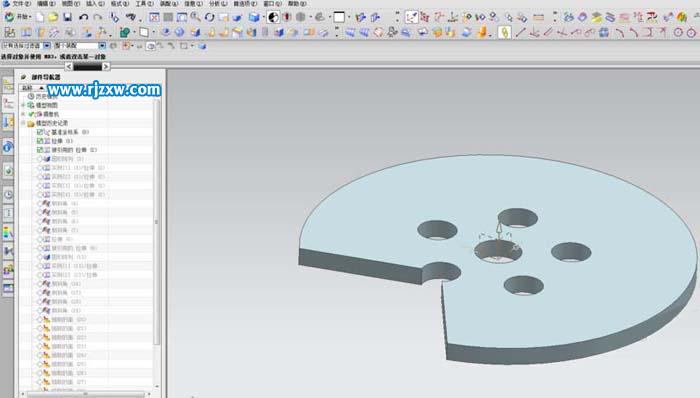
Task: Select the Line sketch tool icon
Action: pyautogui.click(x=521, y=33)
